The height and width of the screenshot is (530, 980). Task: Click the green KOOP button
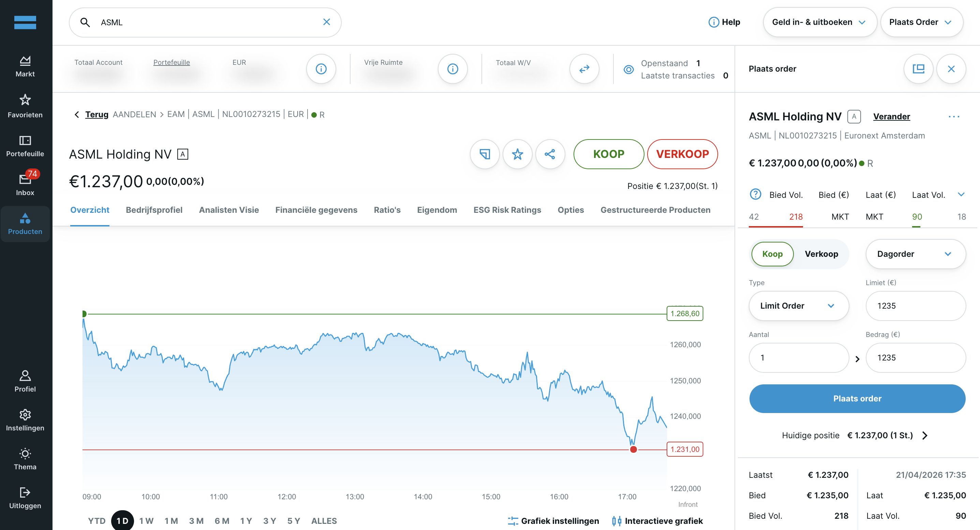click(609, 154)
